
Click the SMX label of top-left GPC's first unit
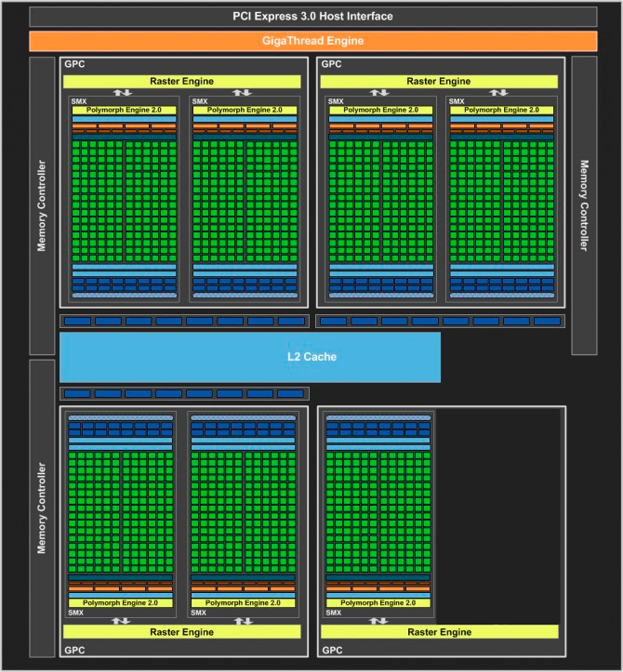click(79, 101)
